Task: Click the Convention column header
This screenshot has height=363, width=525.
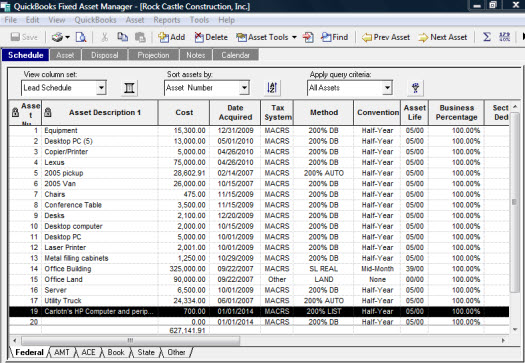Action: pos(377,113)
